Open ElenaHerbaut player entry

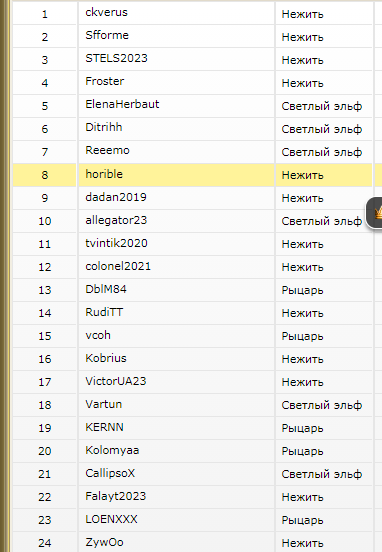click(x=122, y=104)
